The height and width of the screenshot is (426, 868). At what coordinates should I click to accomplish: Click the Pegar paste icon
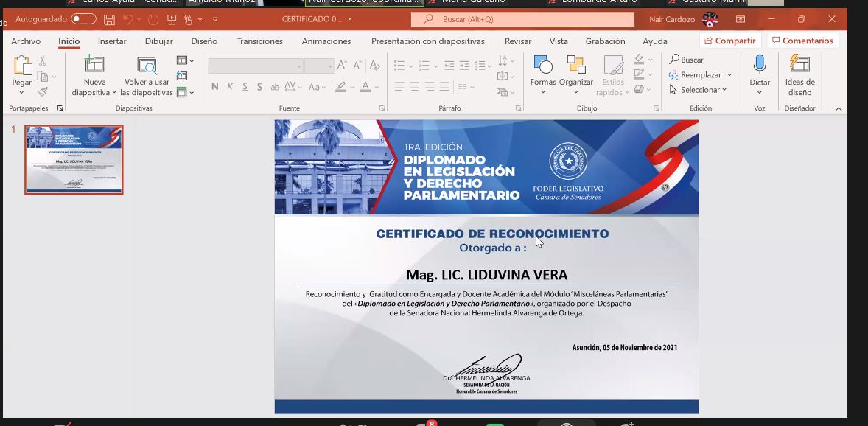click(22, 66)
